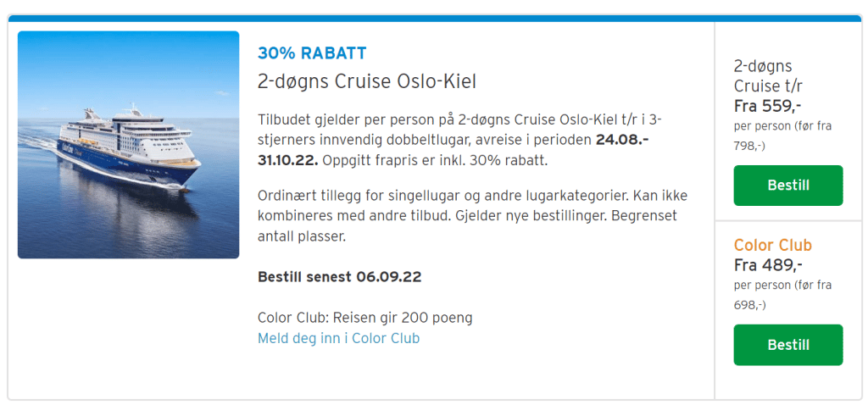
Task: Select the "Fra 489,-" price
Action: (767, 265)
